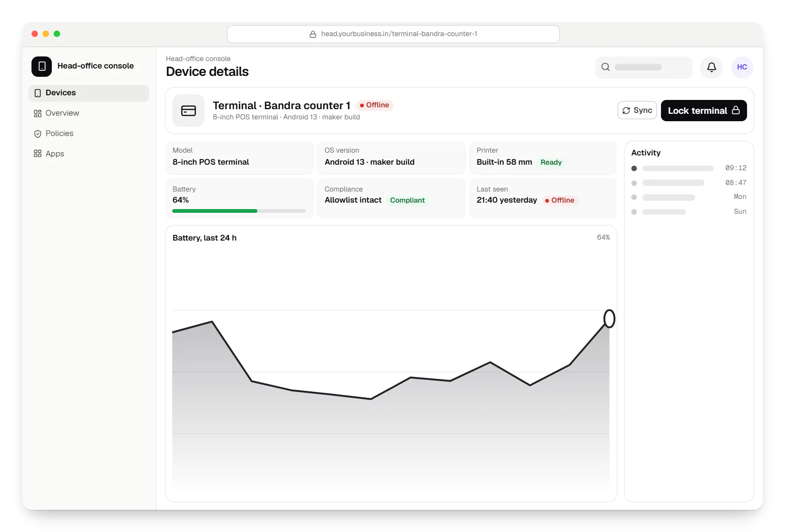
Task: Click 'Android 13 · maker build' OS value
Action: pyautogui.click(x=369, y=162)
